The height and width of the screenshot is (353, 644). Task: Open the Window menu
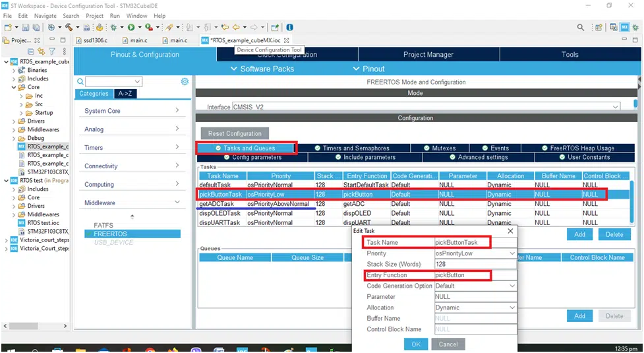click(x=136, y=16)
